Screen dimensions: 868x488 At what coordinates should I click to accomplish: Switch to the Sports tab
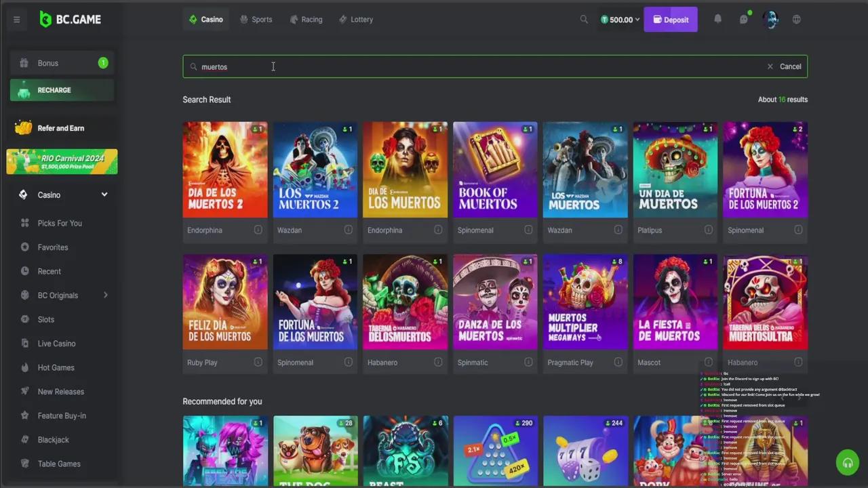click(x=256, y=20)
